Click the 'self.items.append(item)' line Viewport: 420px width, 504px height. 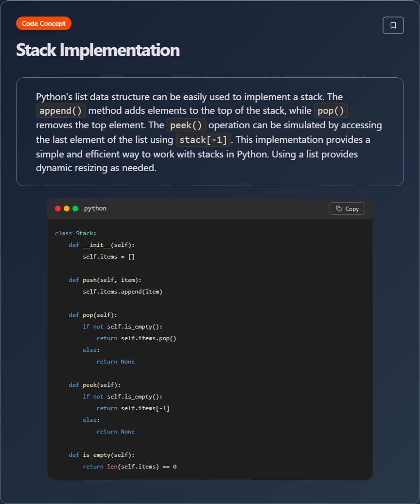coord(122,292)
